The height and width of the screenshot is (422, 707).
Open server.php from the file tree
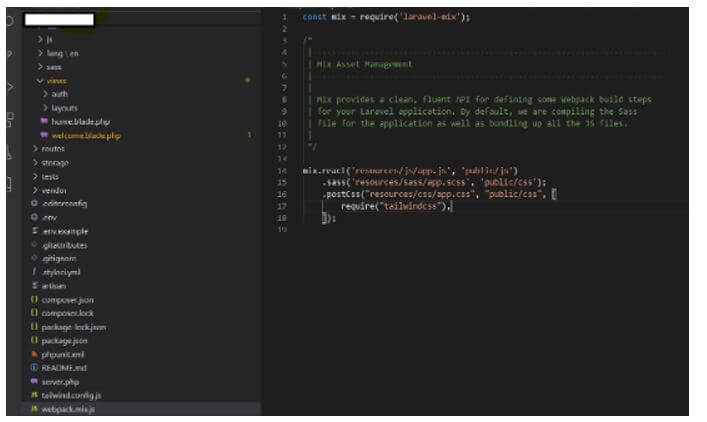coord(60,382)
